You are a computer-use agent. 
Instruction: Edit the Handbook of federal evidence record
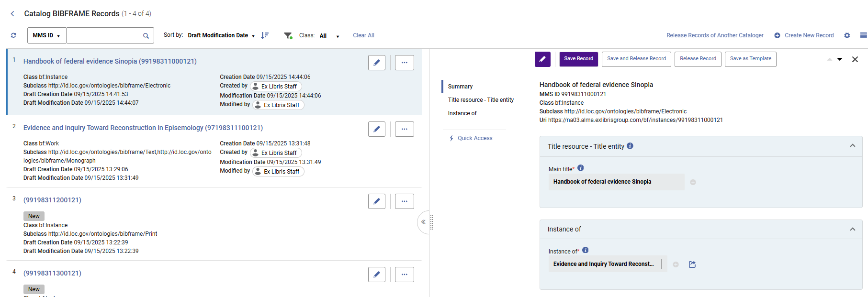pyautogui.click(x=376, y=63)
